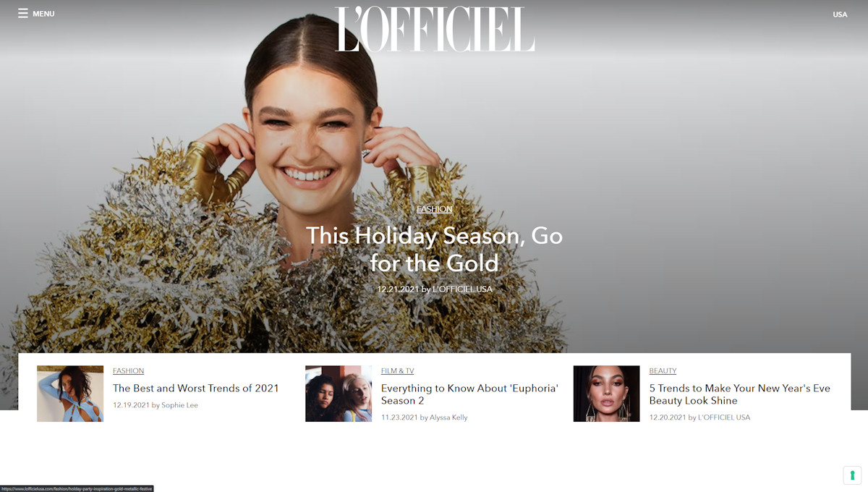Open the FILM & TV category tag

click(x=398, y=371)
